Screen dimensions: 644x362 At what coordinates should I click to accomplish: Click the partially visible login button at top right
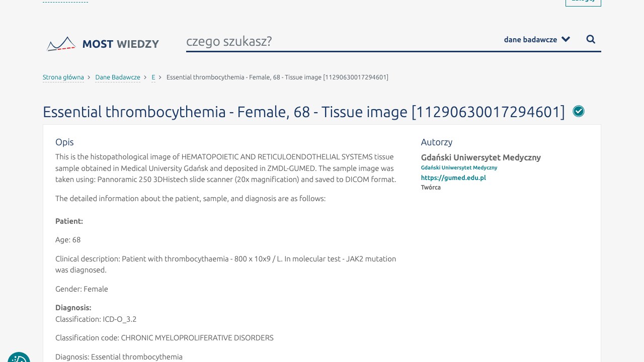(583, 2)
